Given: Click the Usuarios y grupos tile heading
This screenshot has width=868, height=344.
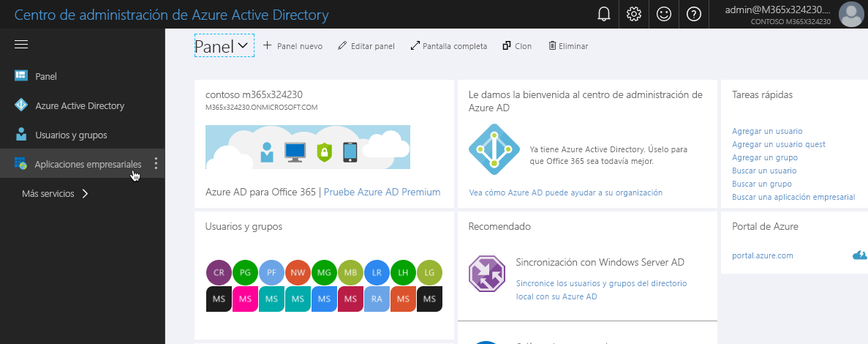Looking at the screenshot, I should pyautogui.click(x=244, y=227).
